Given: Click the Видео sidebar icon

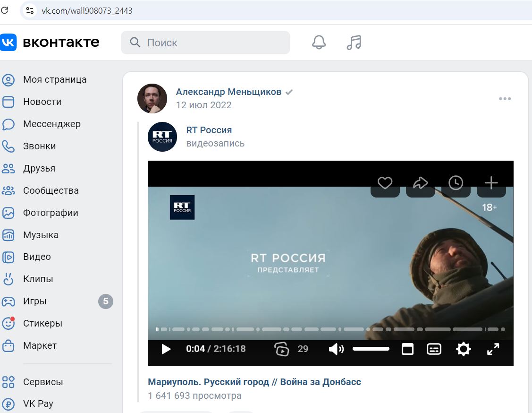Looking at the screenshot, I should tap(8, 257).
